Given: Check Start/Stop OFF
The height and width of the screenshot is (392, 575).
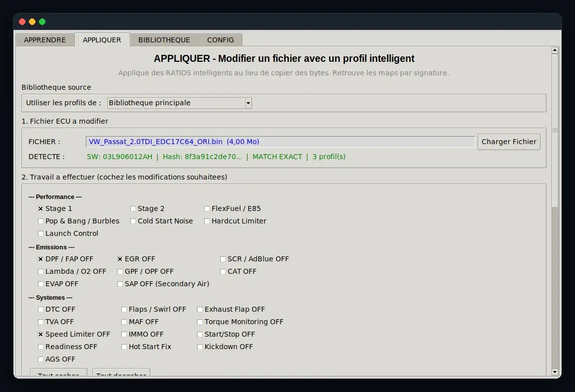Looking at the screenshot, I should coord(200,335).
